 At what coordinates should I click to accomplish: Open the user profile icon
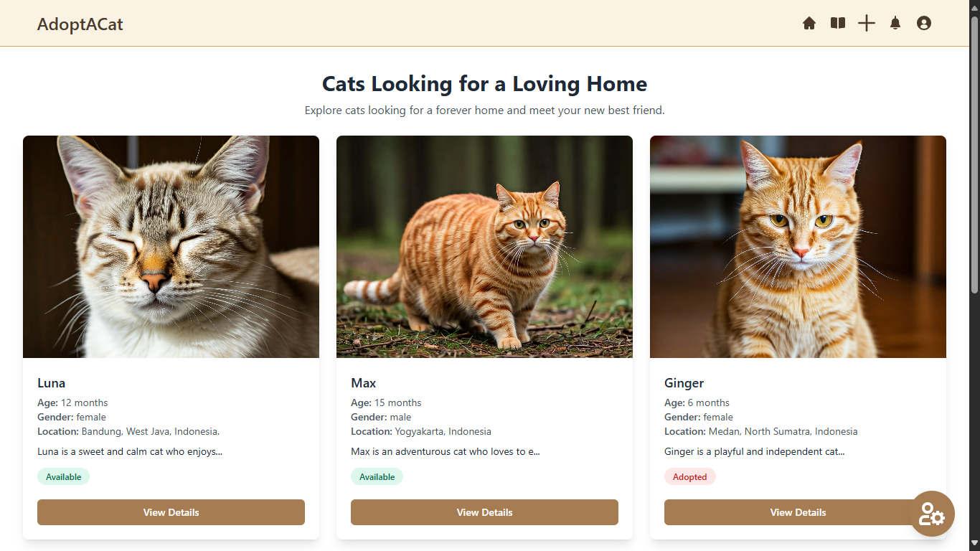923,23
